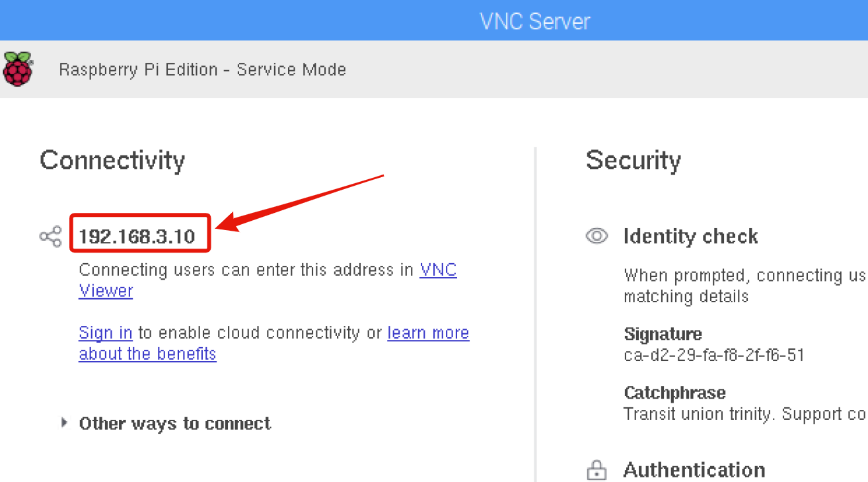Click the share icon beside the IP address

coord(50,236)
